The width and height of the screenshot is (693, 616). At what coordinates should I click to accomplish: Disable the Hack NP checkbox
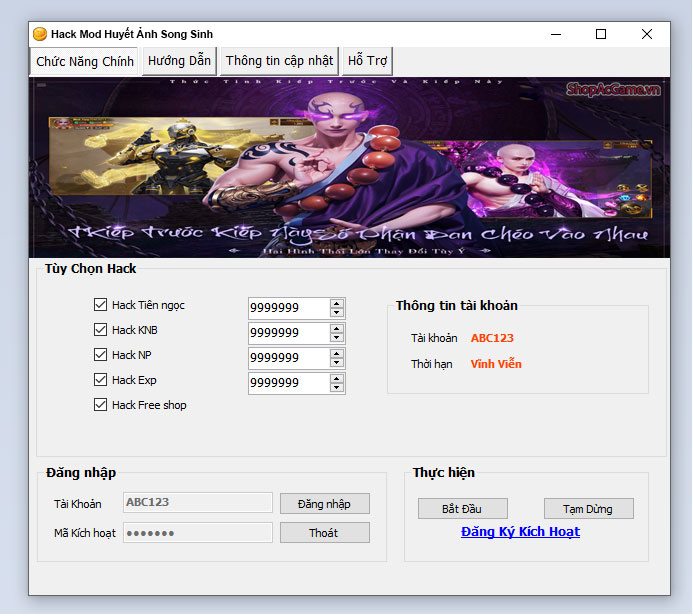[x=100, y=354]
